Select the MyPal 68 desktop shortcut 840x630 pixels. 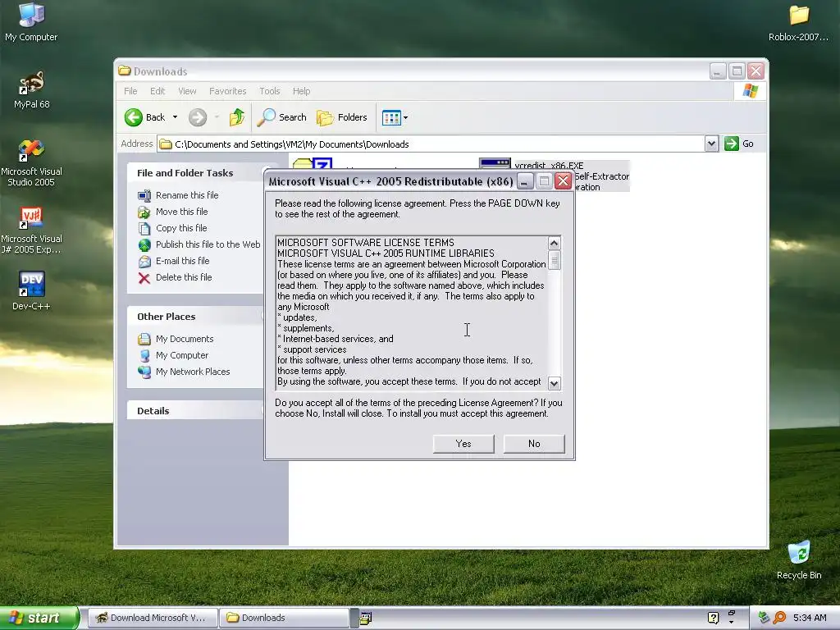click(31, 90)
